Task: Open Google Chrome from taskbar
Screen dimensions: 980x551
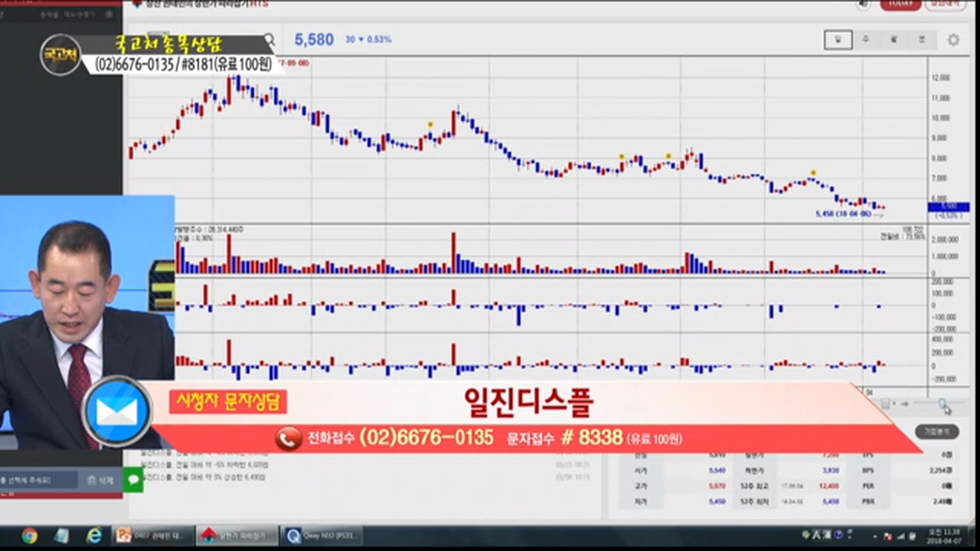Action: tap(29, 536)
